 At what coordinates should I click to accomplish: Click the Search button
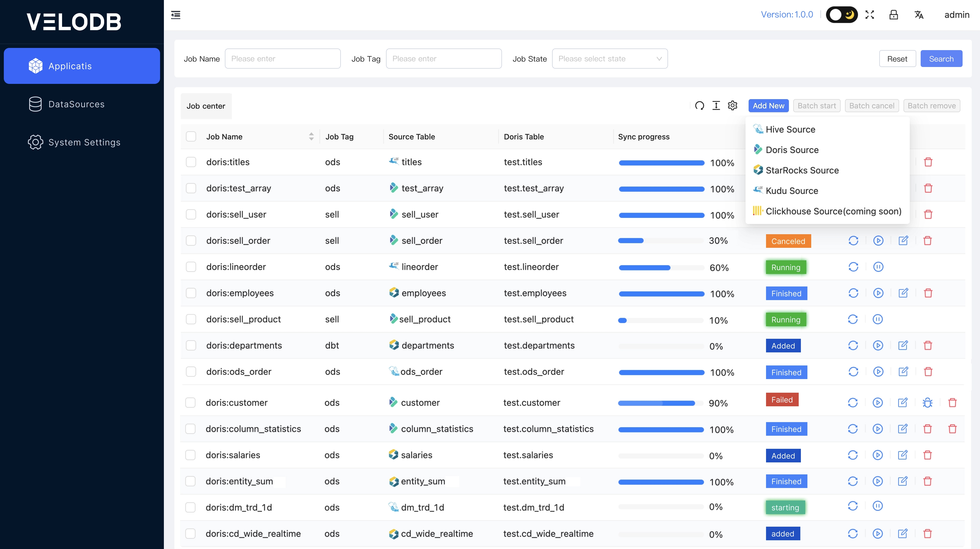click(941, 59)
